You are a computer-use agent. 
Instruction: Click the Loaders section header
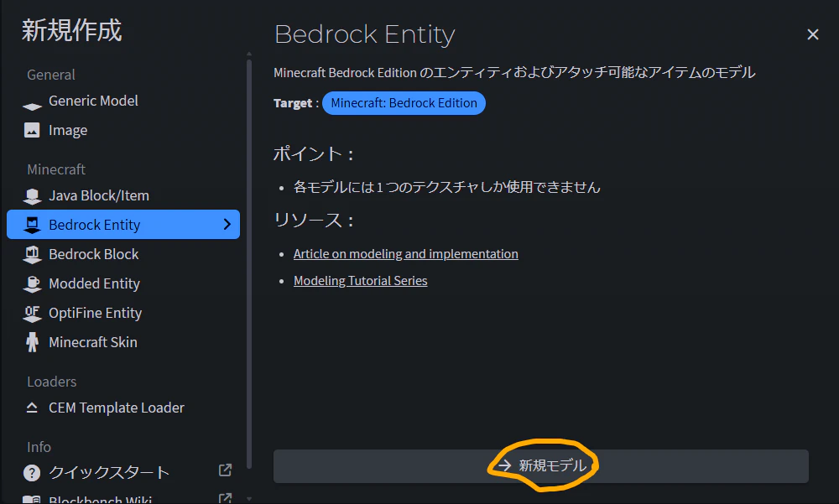[x=51, y=382]
